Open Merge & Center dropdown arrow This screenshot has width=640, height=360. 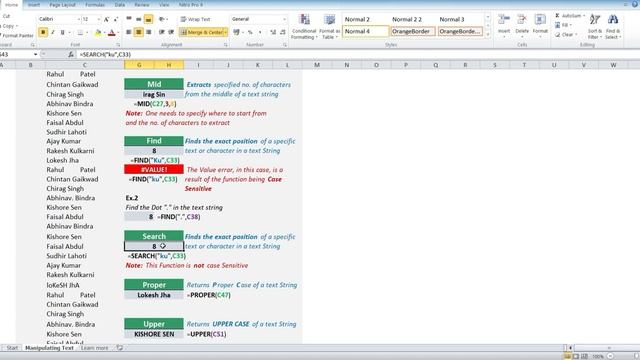point(226,32)
